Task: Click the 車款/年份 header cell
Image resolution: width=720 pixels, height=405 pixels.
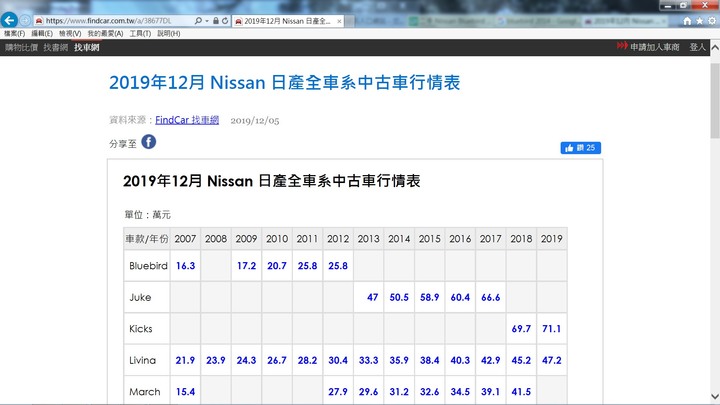Action: [147, 239]
